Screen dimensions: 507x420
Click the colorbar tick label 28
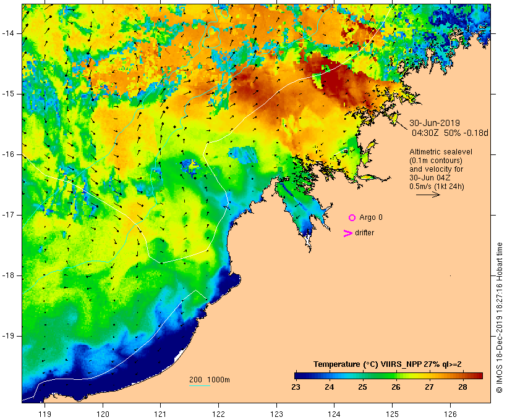(x=462, y=387)
